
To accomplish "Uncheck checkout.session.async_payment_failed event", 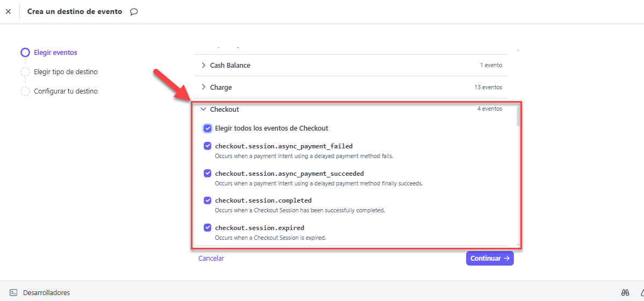I will tap(207, 146).
